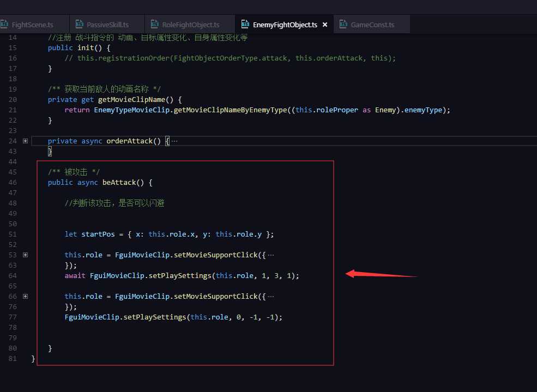
Task: Click EnemyTypeMovieClip on line 21
Action: click(132, 110)
